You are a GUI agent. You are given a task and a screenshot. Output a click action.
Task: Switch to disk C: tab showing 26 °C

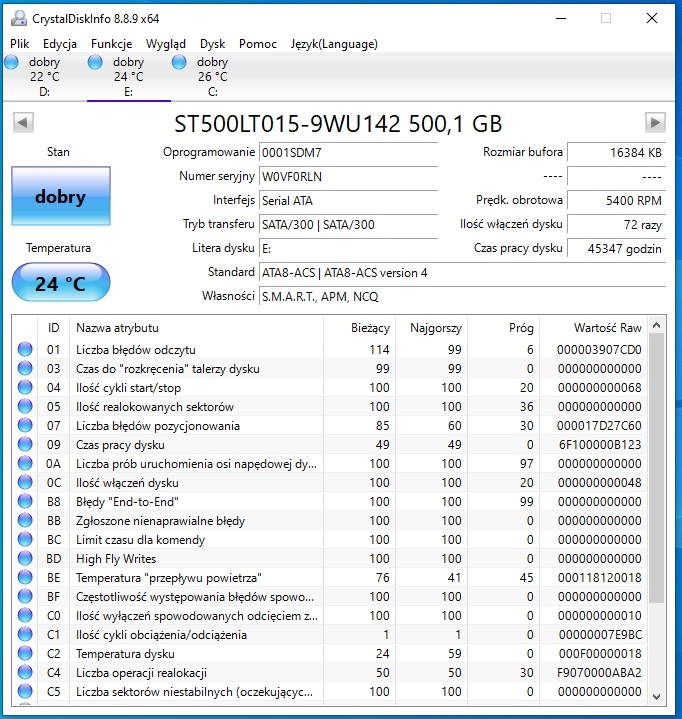[212, 77]
